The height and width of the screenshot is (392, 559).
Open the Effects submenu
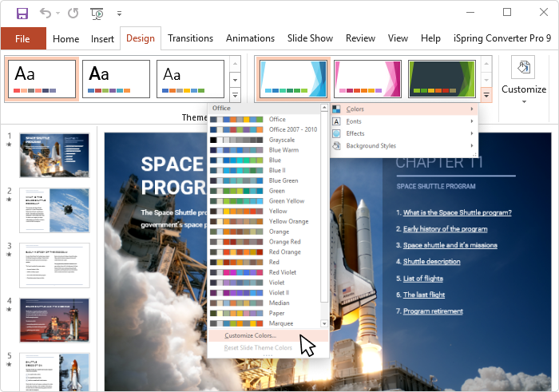click(404, 133)
